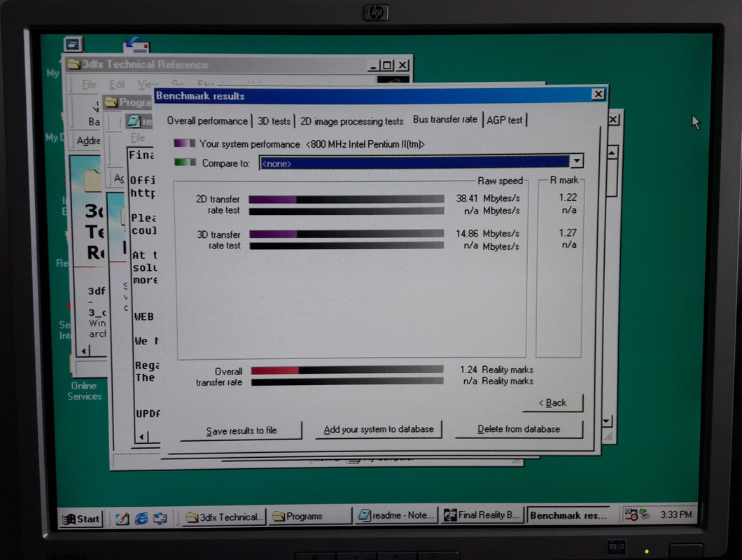Click the large folder icon in 3dfx window pane
Image resolution: width=742 pixels, height=560 pixels.
[x=92, y=181]
